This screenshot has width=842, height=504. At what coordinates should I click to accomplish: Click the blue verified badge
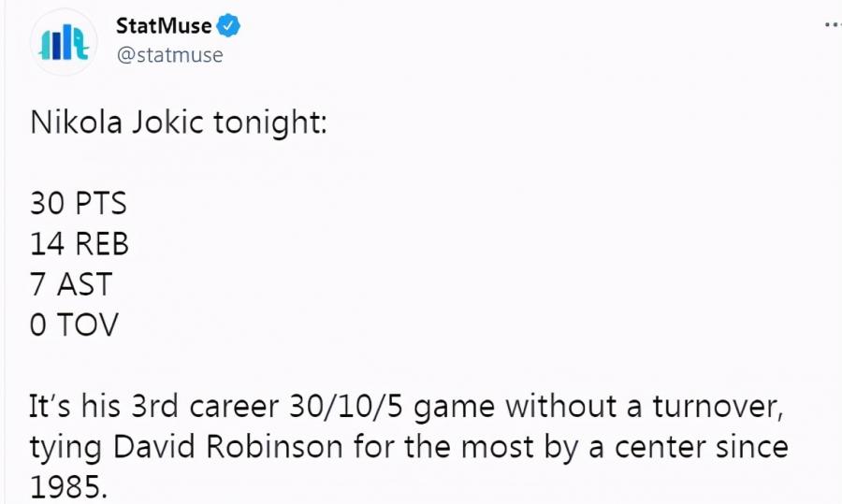click(228, 26)
